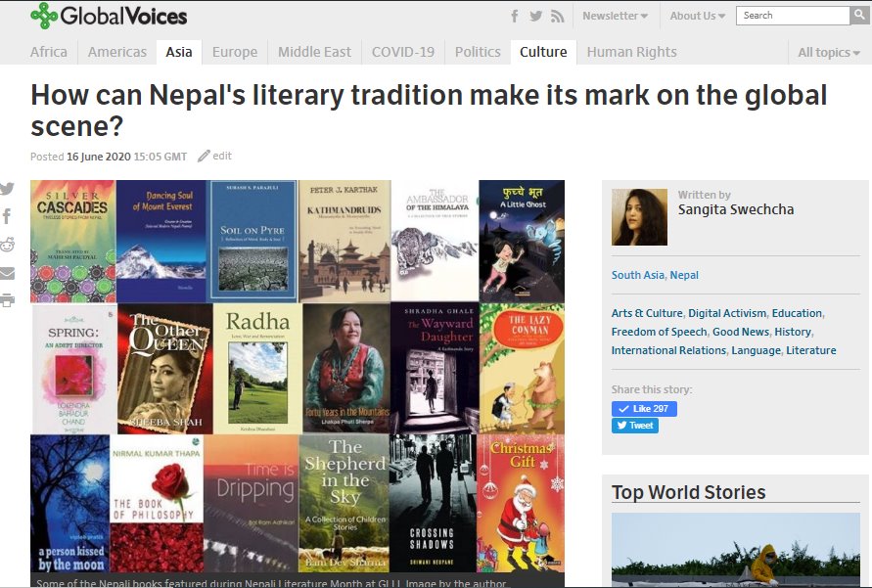Click the article headline about Nepal's literary tradition
Viewport: 872px width, 588px height.
click(x=429, y=110)
